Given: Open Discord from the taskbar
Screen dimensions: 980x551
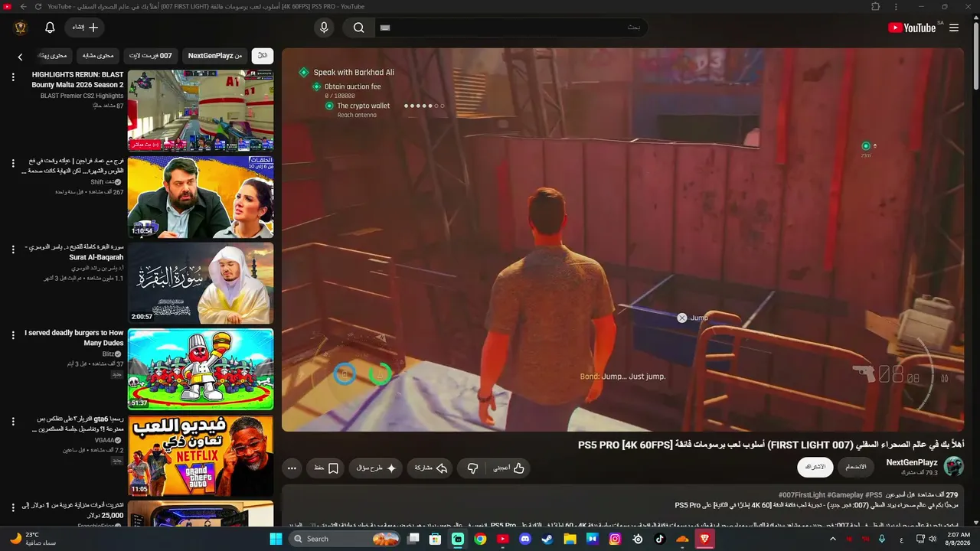Looking at the screenshot, I should 525,539.
